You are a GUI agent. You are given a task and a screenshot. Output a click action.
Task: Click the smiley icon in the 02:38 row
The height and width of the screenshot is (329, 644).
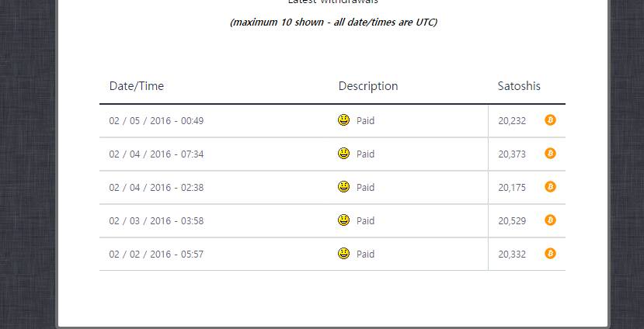(x=344, y=187)
